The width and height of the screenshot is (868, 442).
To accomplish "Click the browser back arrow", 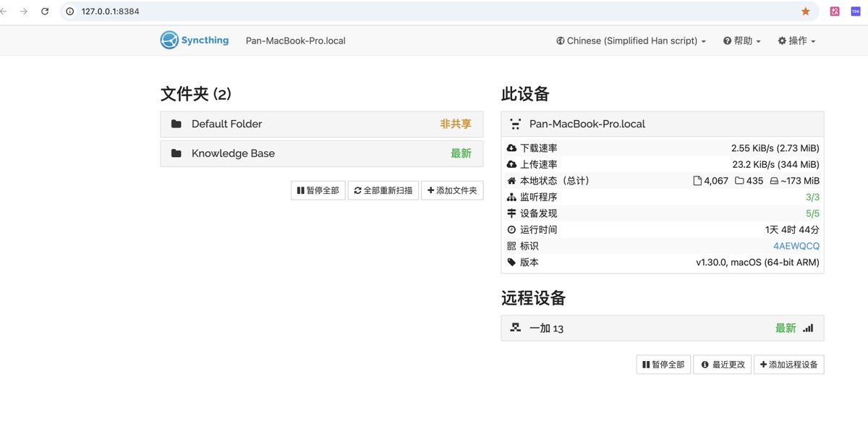I will click(4, 12).
